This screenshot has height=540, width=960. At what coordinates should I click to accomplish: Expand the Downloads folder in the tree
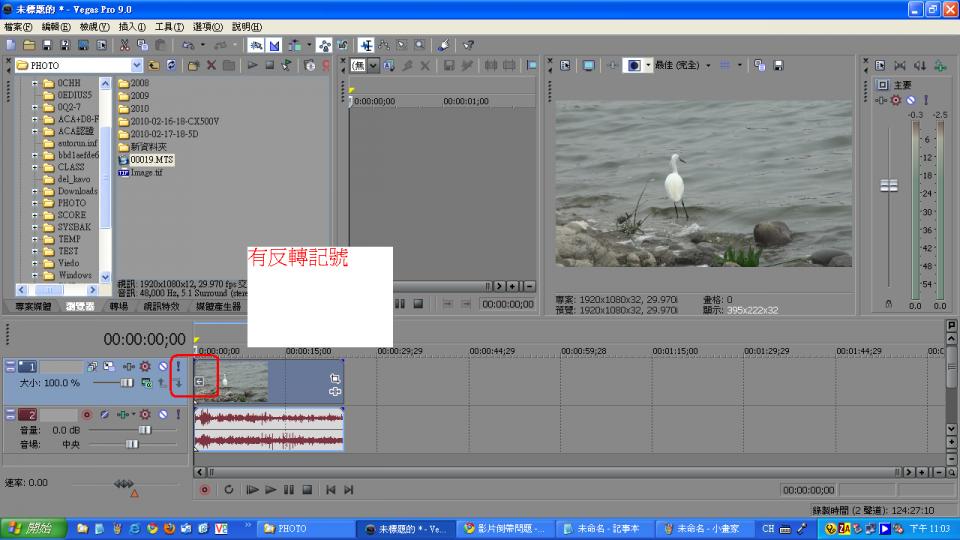(35, 191)
